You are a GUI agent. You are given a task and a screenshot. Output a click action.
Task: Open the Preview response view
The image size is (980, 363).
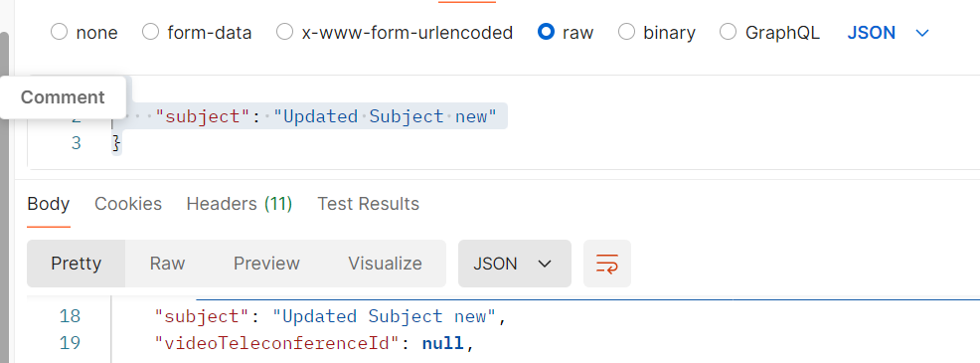point(267,264)
